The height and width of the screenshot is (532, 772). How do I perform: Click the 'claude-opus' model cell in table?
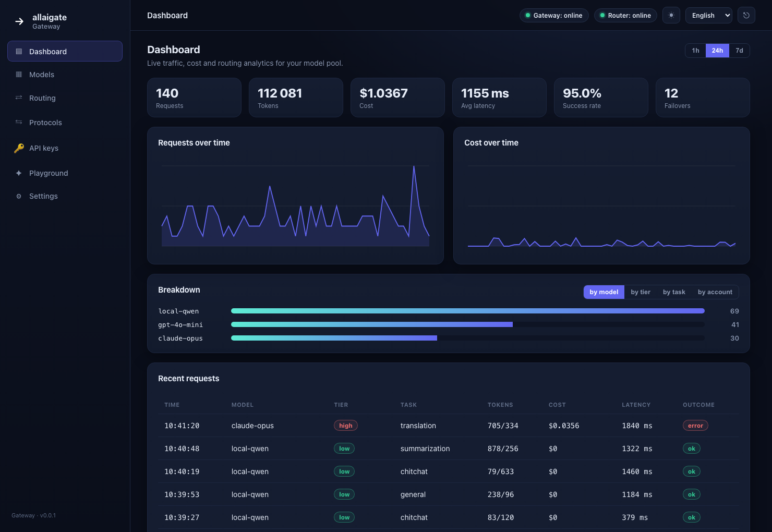pyautogui.click(x=252, y=426)
